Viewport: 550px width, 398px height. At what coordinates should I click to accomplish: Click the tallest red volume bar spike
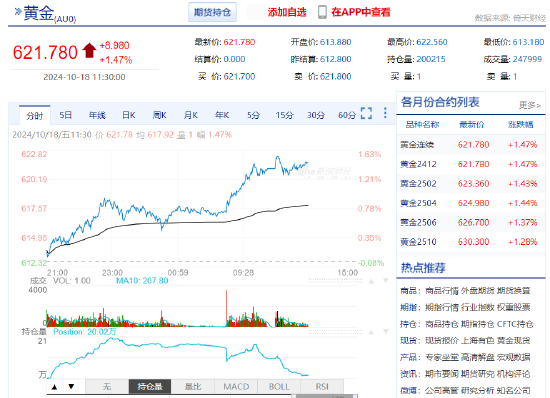tap(227, 308)
